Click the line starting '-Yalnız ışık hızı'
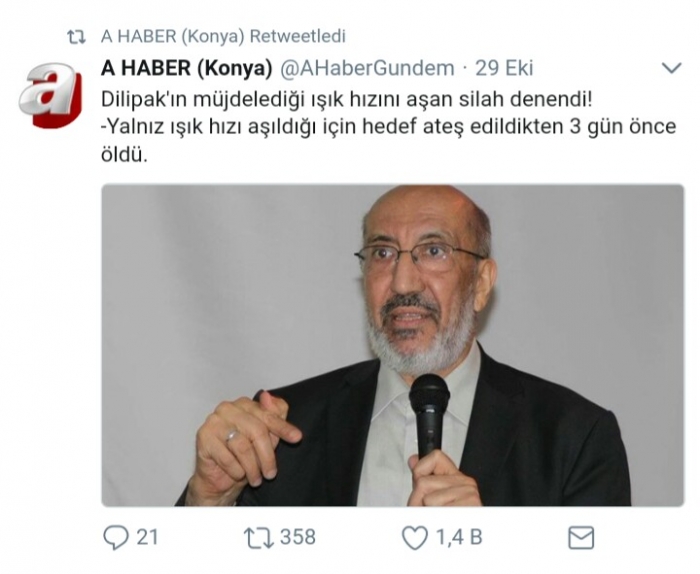 click(x=389, y=128)
